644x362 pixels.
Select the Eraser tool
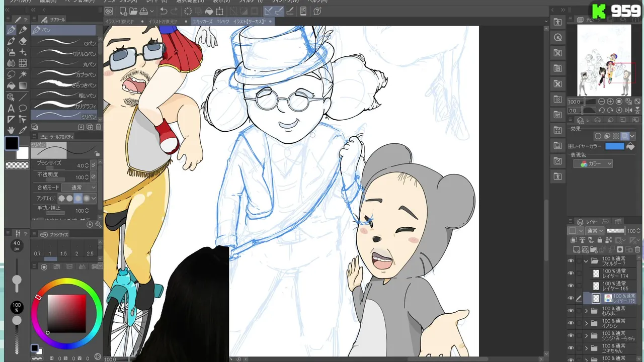point(23,41)
